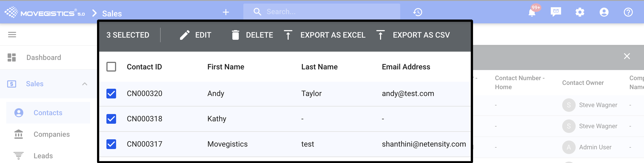Open the messages chat icon

tap(556, 12)
